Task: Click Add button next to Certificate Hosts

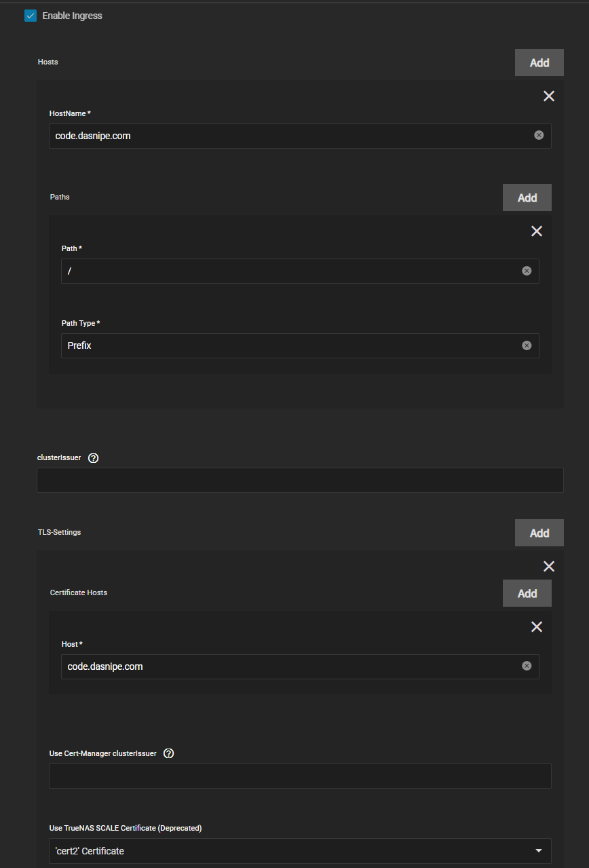Action: coord(527,593)
